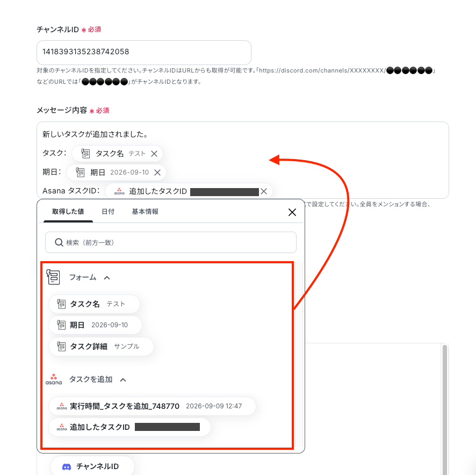Click the チャンネルID input field
This screenshot has height=475, width=476.
click(144, 52)
